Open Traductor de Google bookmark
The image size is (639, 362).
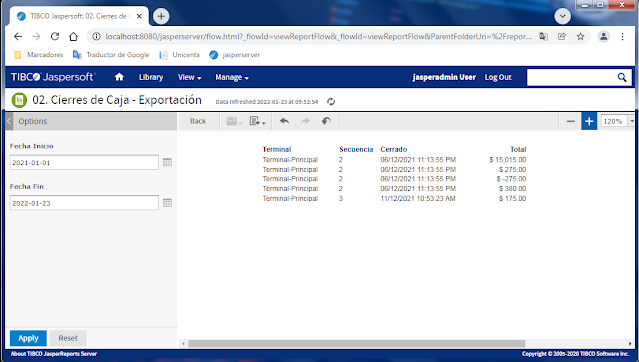(111, 55)
